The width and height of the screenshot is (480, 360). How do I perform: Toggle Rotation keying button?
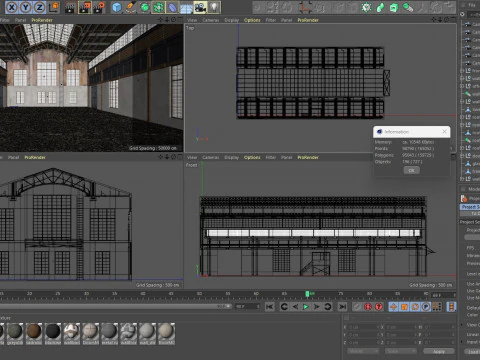tap(415, 307)
